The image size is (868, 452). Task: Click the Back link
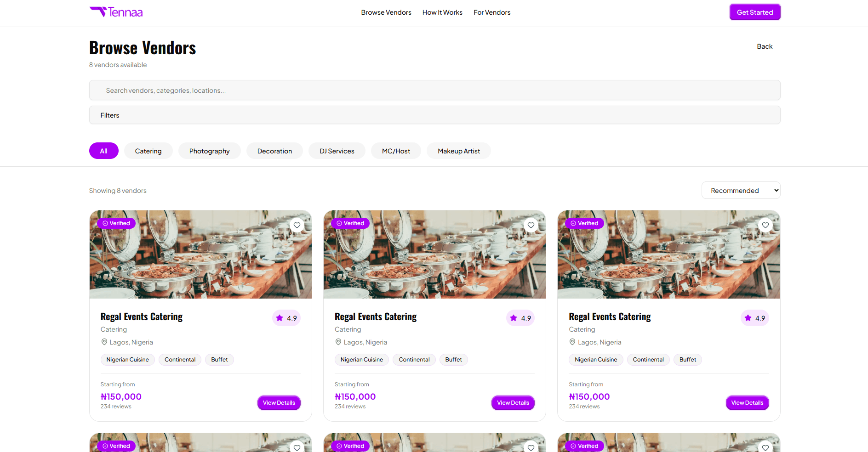tap(765, 46)
